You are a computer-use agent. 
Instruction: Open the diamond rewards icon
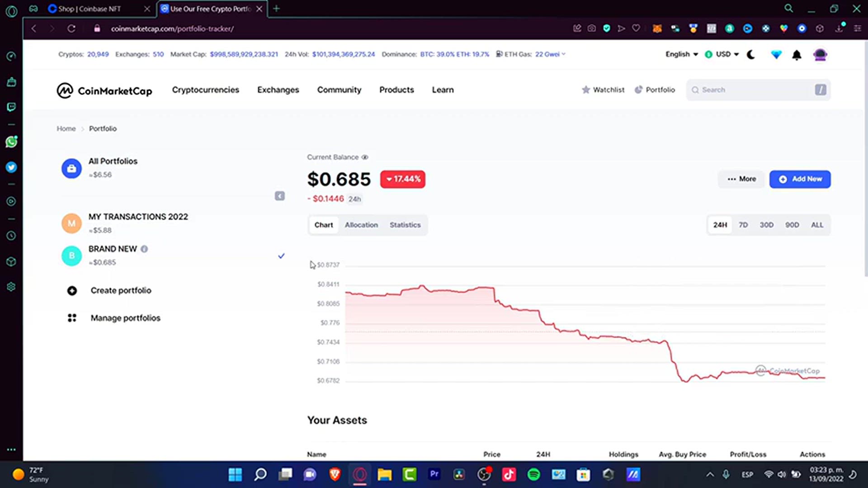[776, 55]
